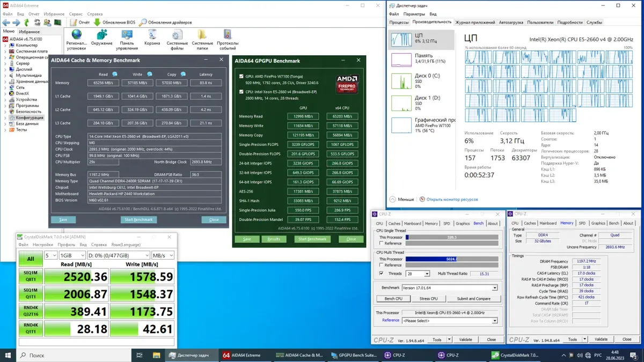Screen dimensions: 644x362
Task: Uncheck the AMD FirePro W7100 GPU checkbox
Action: pyautogui.click(x=241, y=77)
